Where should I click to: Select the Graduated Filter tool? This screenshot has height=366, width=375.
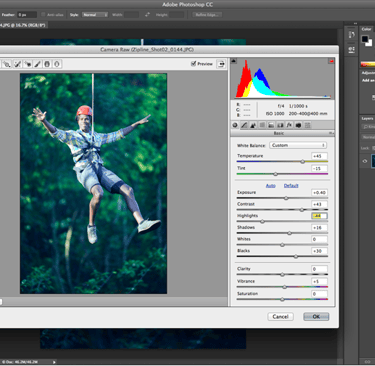[47, 64]
